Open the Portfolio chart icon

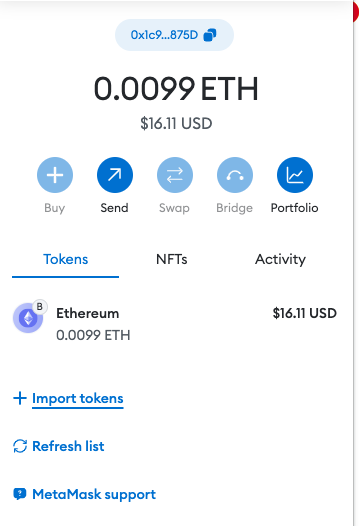[x=295, y=175]
